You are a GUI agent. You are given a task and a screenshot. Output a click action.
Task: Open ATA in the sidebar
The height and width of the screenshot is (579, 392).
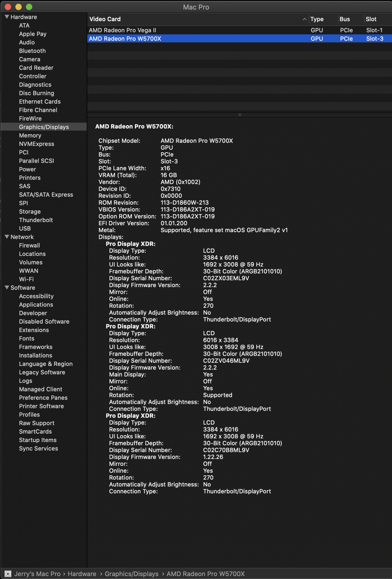(24, 25)
